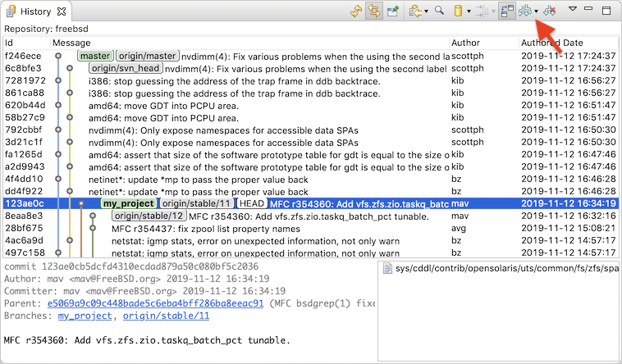Open the View Menu triangle

point(573,8)
